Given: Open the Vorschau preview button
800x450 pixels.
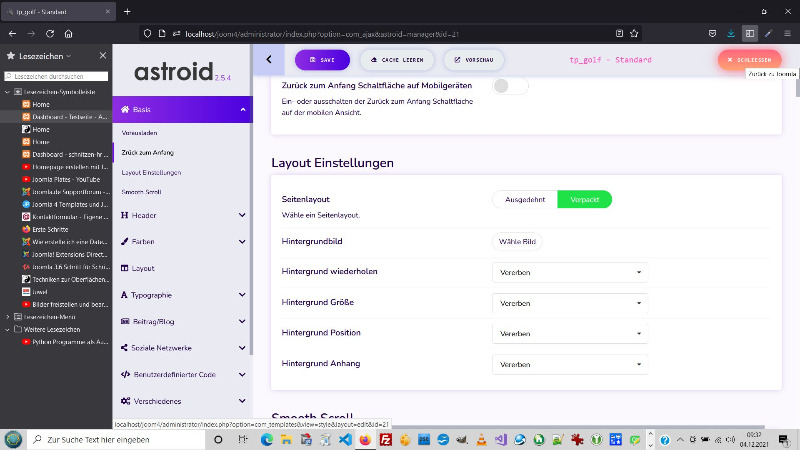Looking at the screenshot, I should [473, 60].
